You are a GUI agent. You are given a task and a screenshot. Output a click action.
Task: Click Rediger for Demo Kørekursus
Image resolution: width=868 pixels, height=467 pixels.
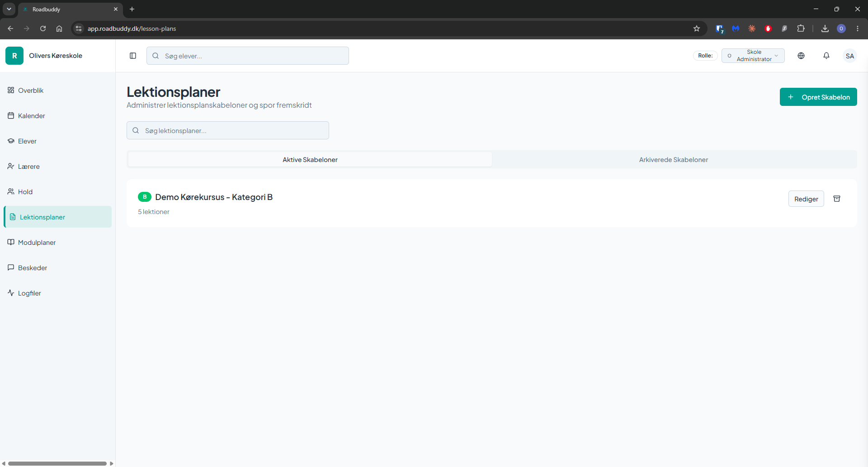pos(806,199)
